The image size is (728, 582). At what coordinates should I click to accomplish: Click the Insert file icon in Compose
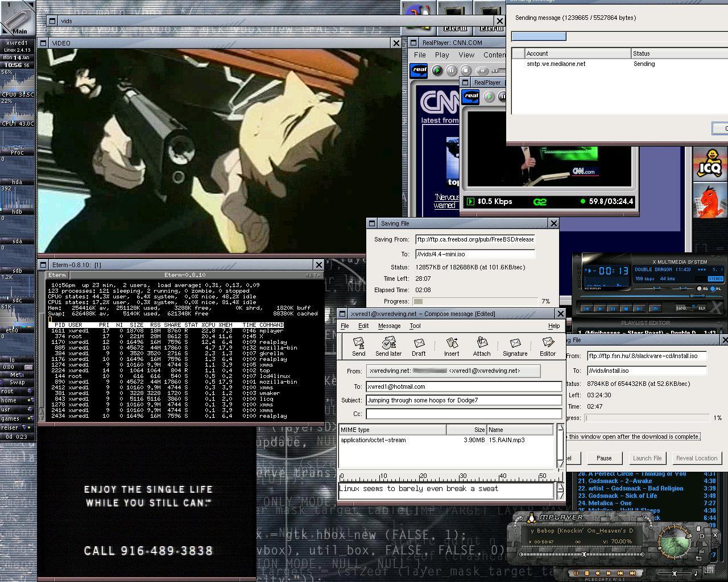(x=452, y=346)
